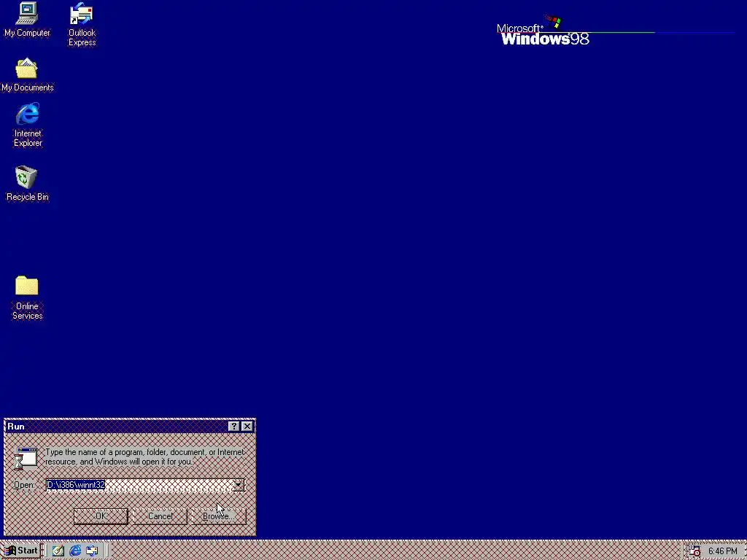Viewport: 747px width, 560px height.
Task: Click the Start button on taskbar
Action: (21, 551)
